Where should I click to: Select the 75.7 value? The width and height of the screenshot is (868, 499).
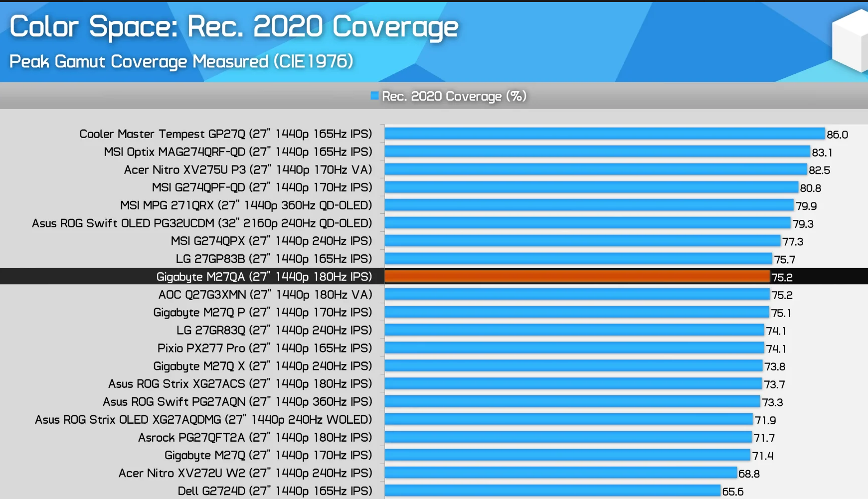coord(785,260)
